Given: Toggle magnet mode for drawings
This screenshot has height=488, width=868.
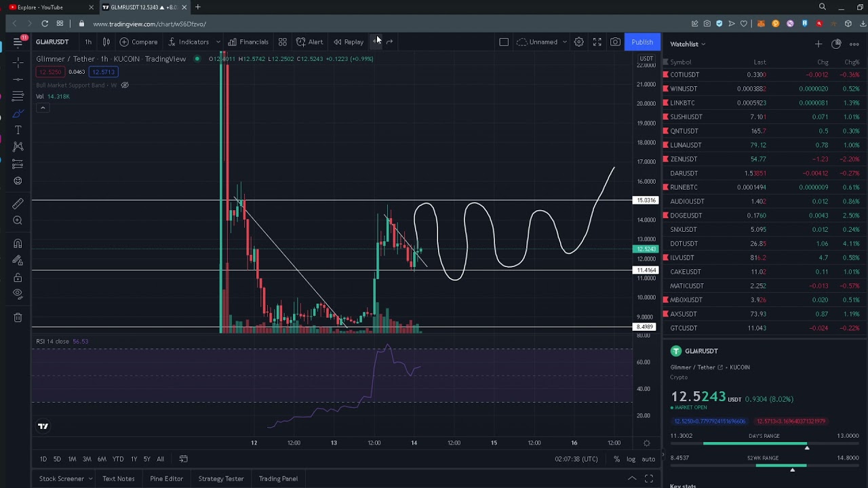Looking at the screenshot, I should pyautogui.click(x=18, y=243).
